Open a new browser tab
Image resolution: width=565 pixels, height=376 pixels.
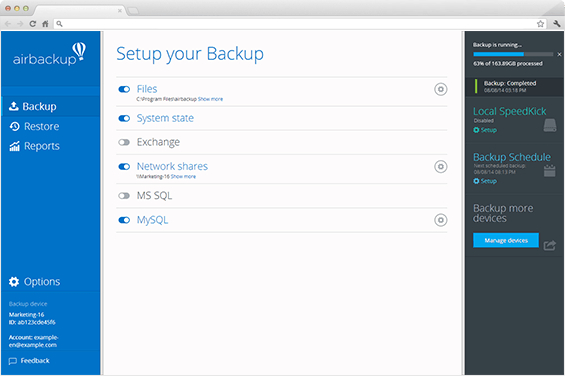pos(133,11)
